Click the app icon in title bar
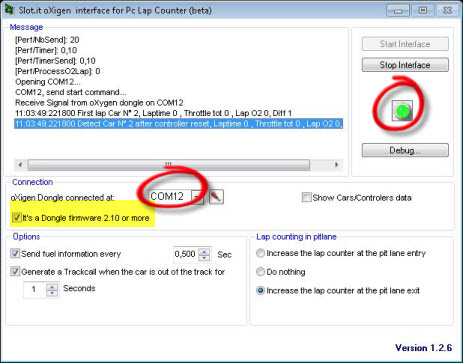This screenshot has height=363, width=463. point(9,10)
